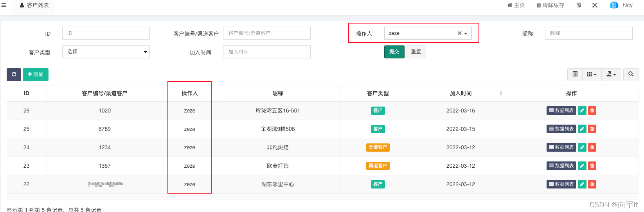Submit the filter with 提交 button
The image size is (644, 212).
(x=394, y=52)
